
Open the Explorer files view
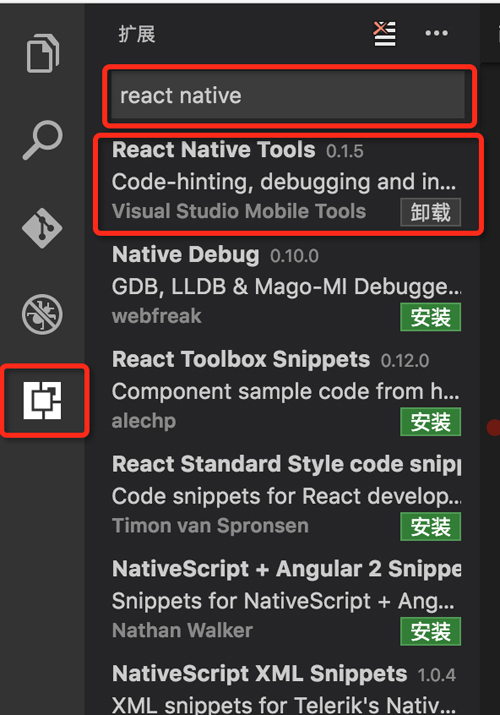(42, 53)
